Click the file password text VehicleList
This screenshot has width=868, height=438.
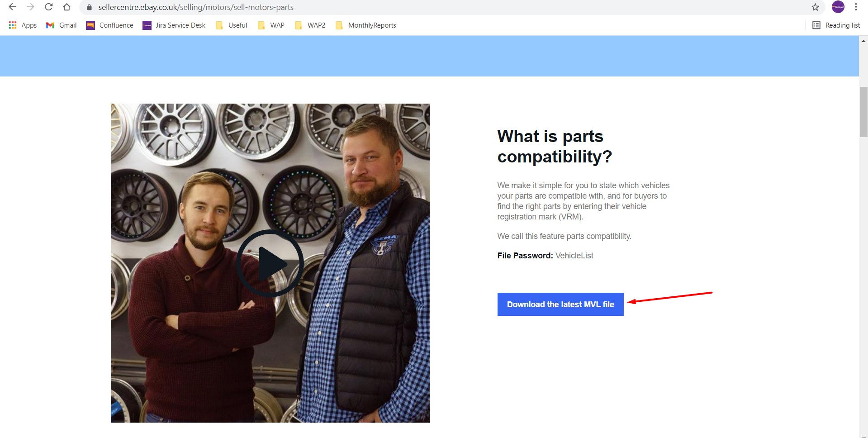pyautogui.click(x=574, y=256)
